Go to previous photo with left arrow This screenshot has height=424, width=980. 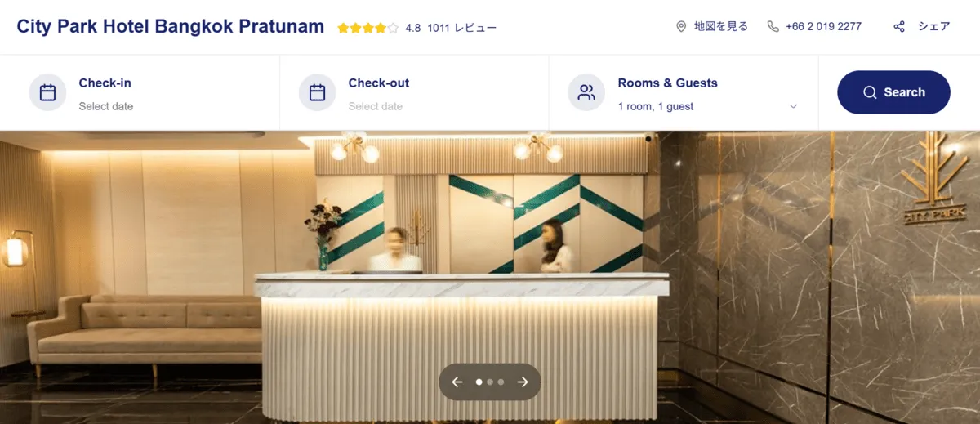(457, 382)
